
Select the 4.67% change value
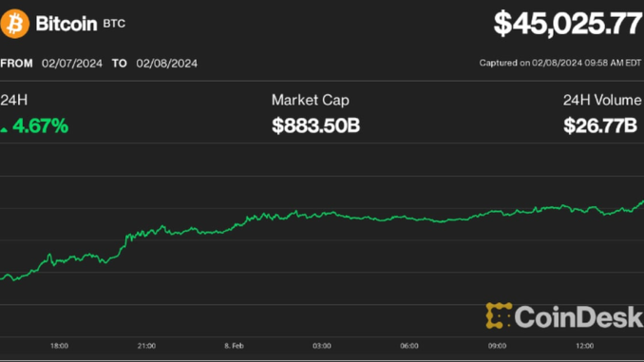(40, 125)
